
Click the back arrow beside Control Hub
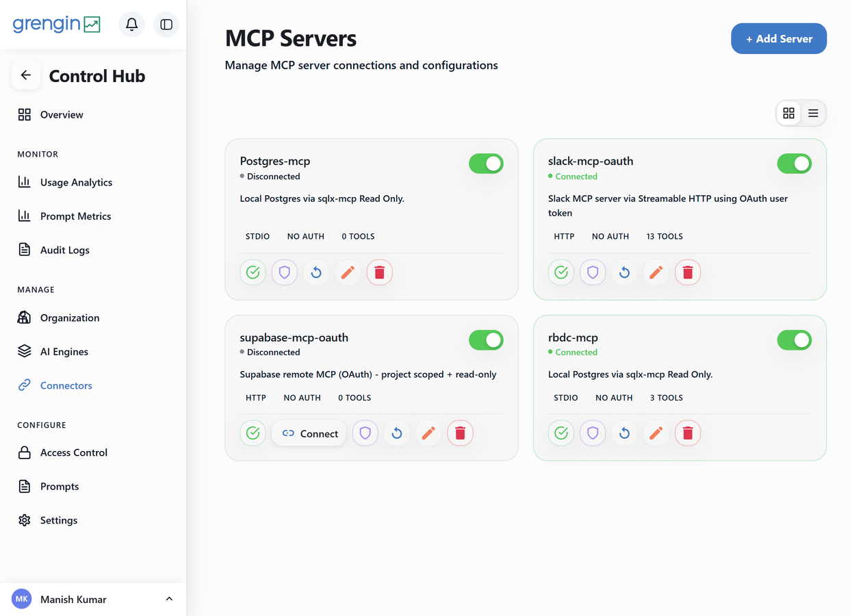point(26,75)
